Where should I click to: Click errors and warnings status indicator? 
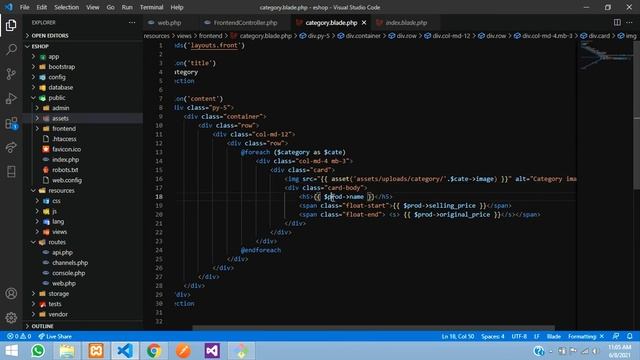point(19,336)
